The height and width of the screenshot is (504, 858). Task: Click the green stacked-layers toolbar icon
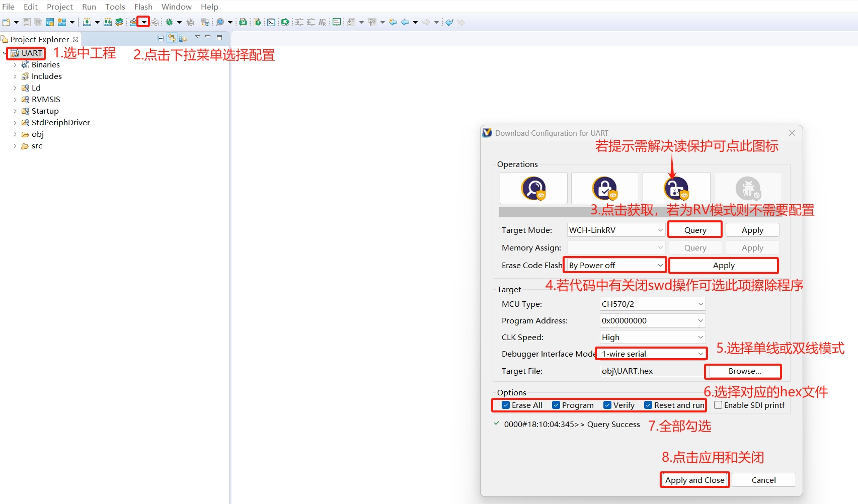[x=119, y=22]
